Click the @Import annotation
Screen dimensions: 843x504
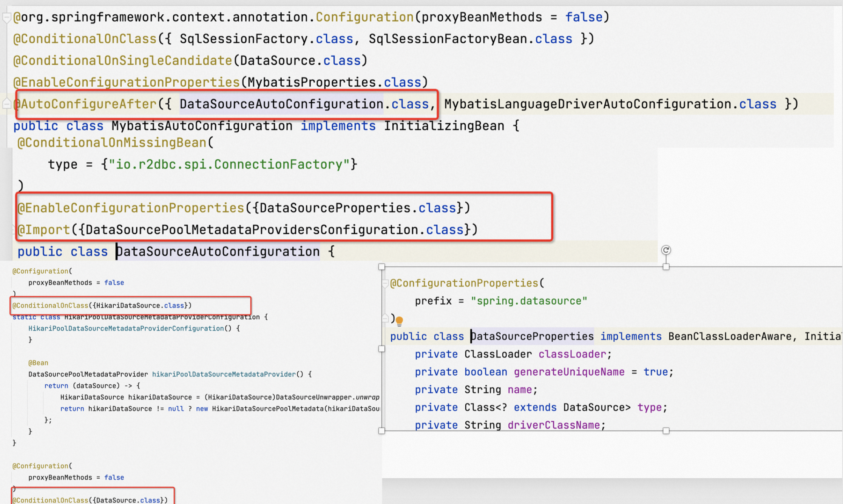coord(44,230)
